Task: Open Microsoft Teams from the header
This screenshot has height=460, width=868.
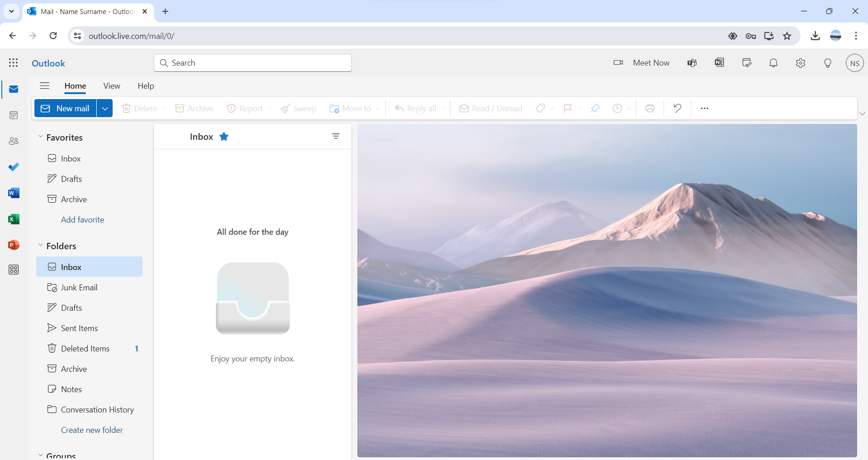Action: click(x=692, y=63)
